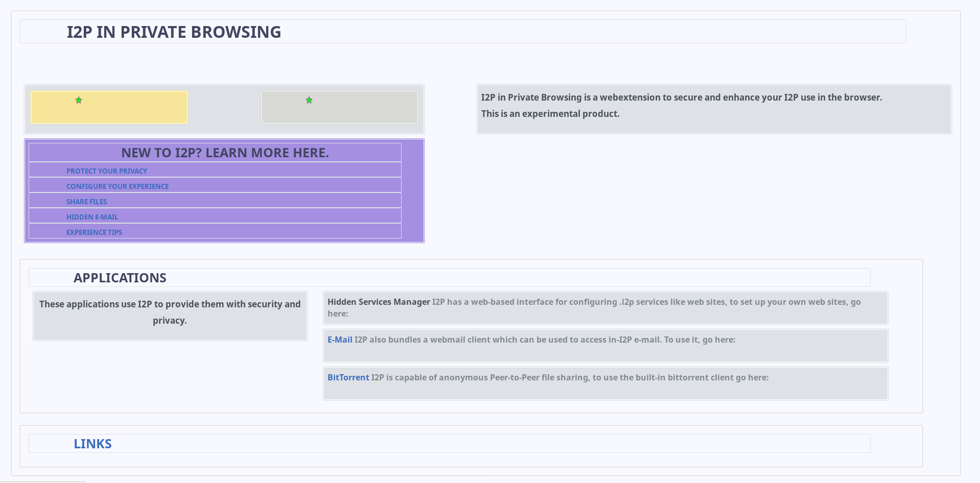This screenshot has width=980, height=483.
Task: Expand the LINKS section header
Action: 92,443
